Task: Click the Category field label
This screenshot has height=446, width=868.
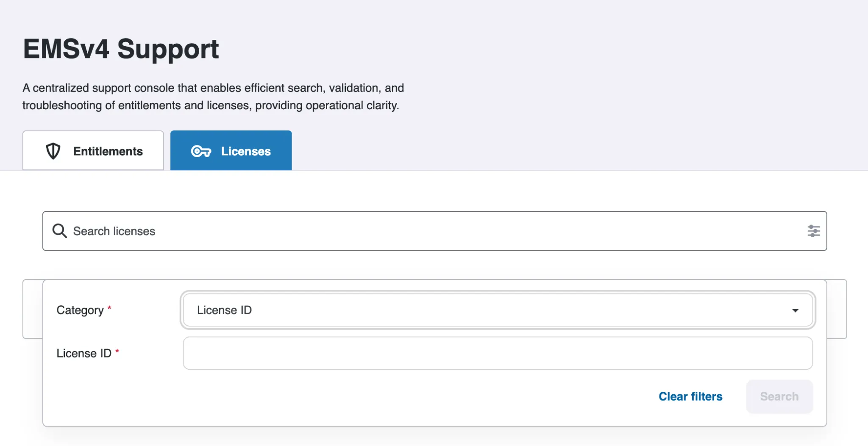Action: [x=80, y=310]
